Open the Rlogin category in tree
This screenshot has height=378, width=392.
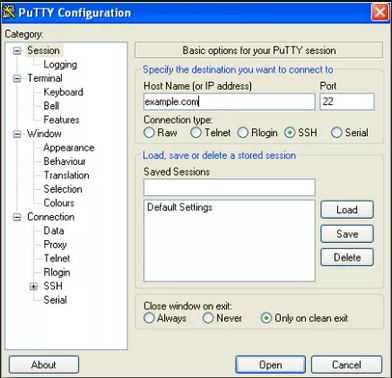coord(57,272)
